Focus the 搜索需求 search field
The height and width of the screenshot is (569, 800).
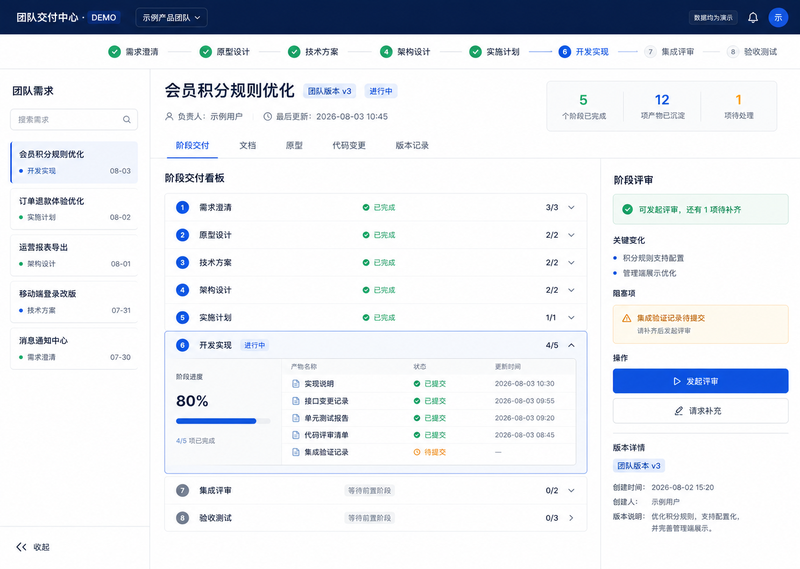[74, 119]
